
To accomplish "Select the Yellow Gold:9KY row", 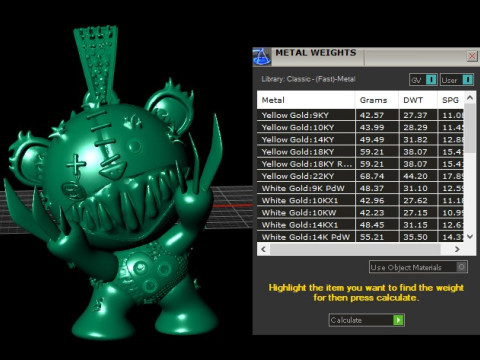I will point(360,115).
